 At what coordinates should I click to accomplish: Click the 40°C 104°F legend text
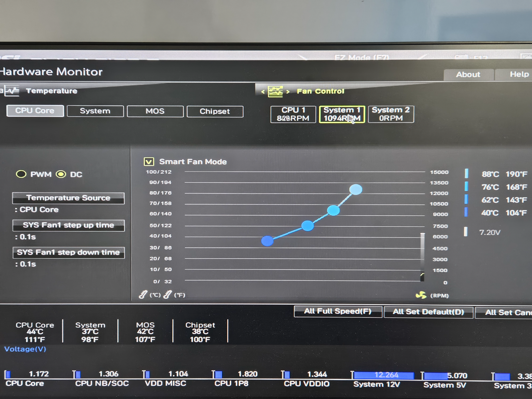pos(504,213)
